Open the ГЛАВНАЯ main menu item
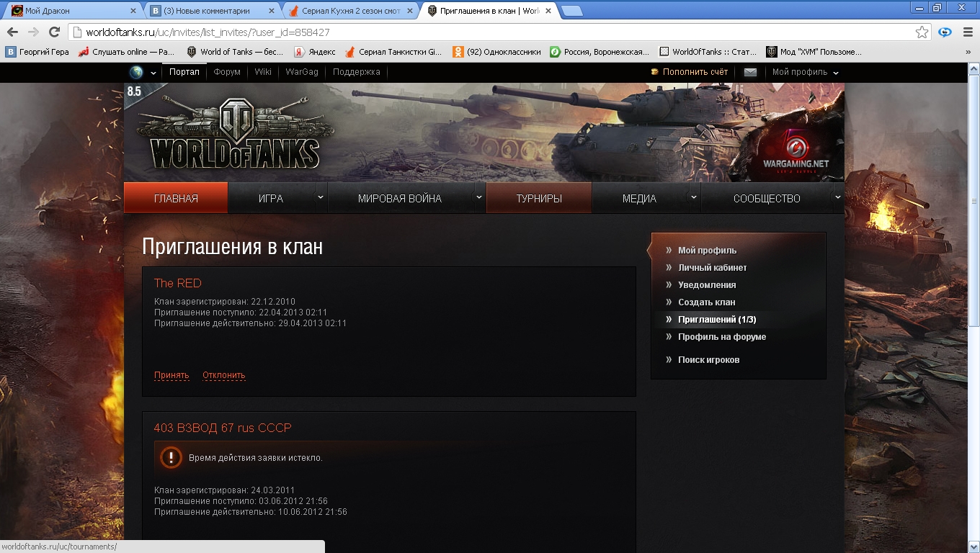The height and width of the screenshot is (553, 980). (176, 198)
